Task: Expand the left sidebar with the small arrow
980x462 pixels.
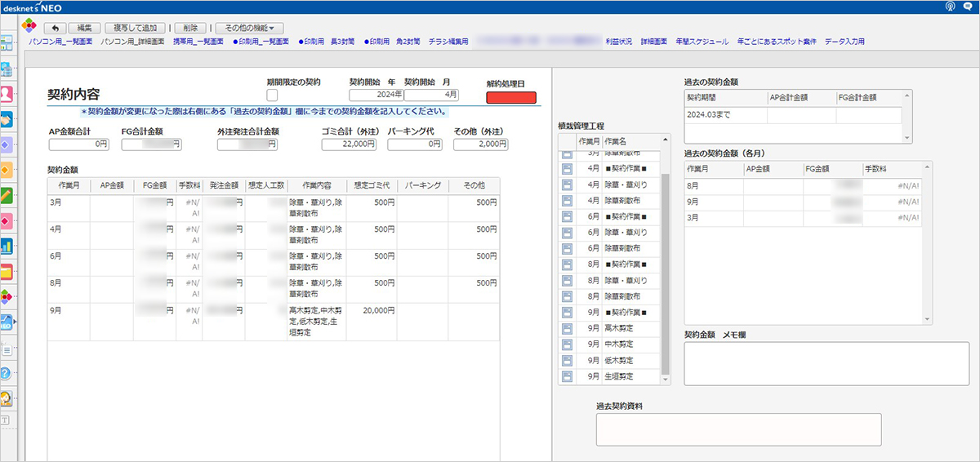Action: click(13, 321)
